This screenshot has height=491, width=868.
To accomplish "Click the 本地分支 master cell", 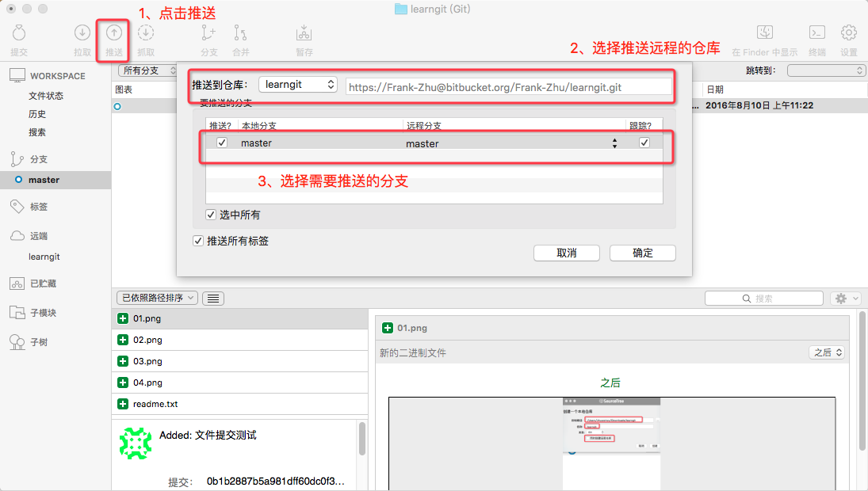I will [256, 143].
